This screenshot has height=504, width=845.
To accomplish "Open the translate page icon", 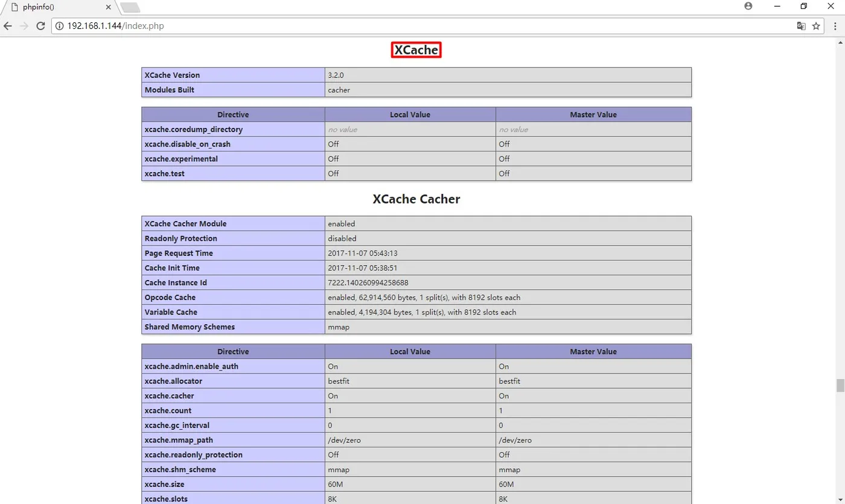I will click(801, 26).
